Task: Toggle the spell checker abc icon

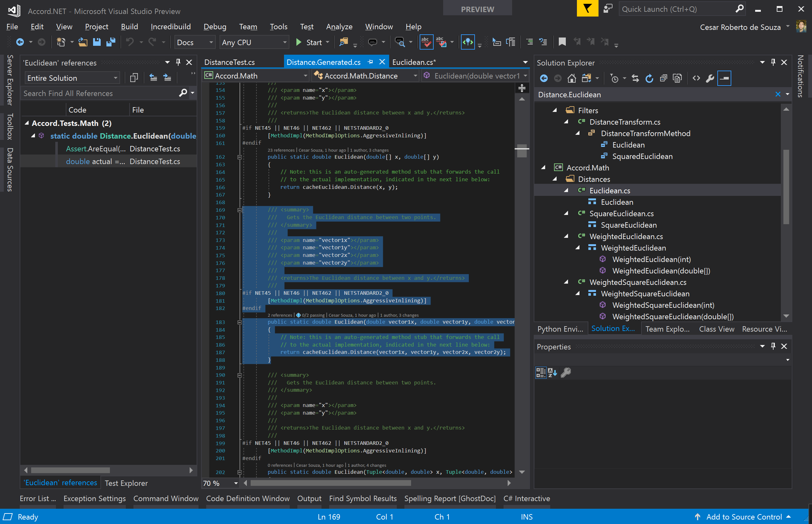Action: click(426, 42)
